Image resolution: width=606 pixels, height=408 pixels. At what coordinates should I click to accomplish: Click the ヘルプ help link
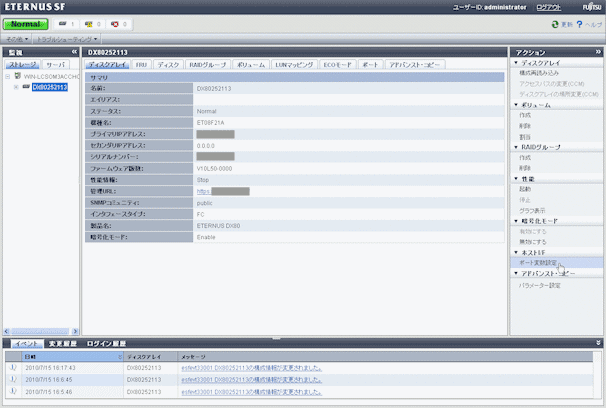coord(593,25)
